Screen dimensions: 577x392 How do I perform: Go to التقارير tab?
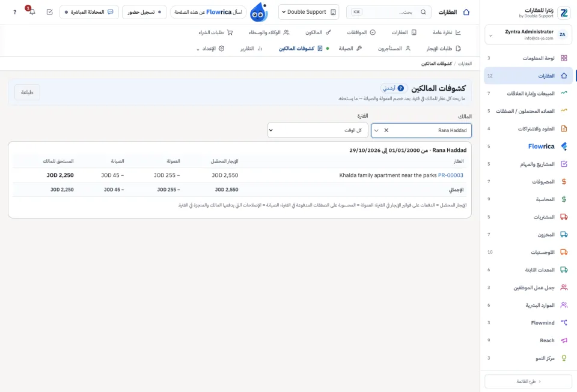coord(251,49)
